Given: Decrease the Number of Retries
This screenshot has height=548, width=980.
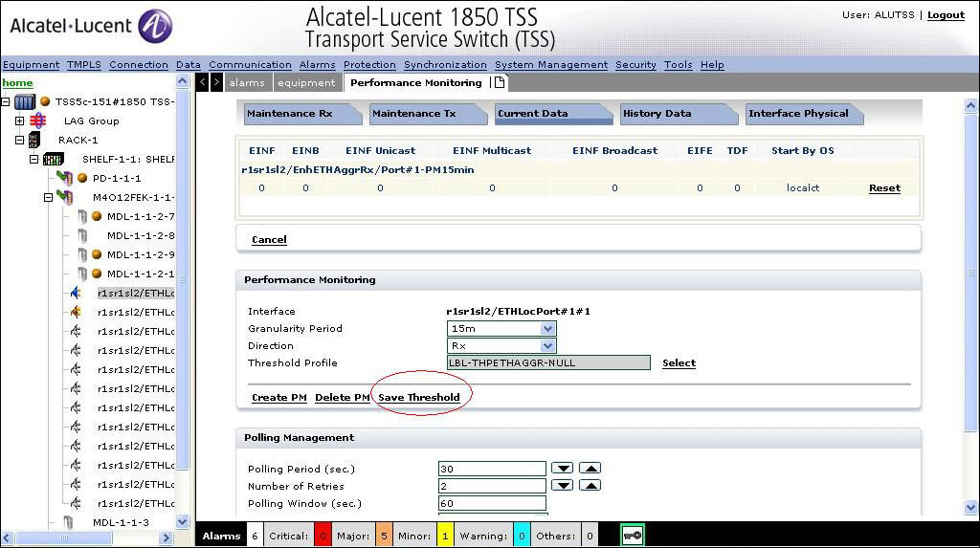Looking at the screenshot, I should click(562, 486).
